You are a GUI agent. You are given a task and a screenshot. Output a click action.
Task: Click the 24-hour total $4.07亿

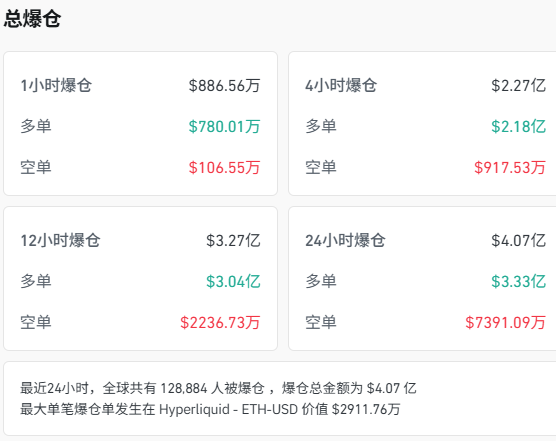pyautogui.click(x=518, y=240)
